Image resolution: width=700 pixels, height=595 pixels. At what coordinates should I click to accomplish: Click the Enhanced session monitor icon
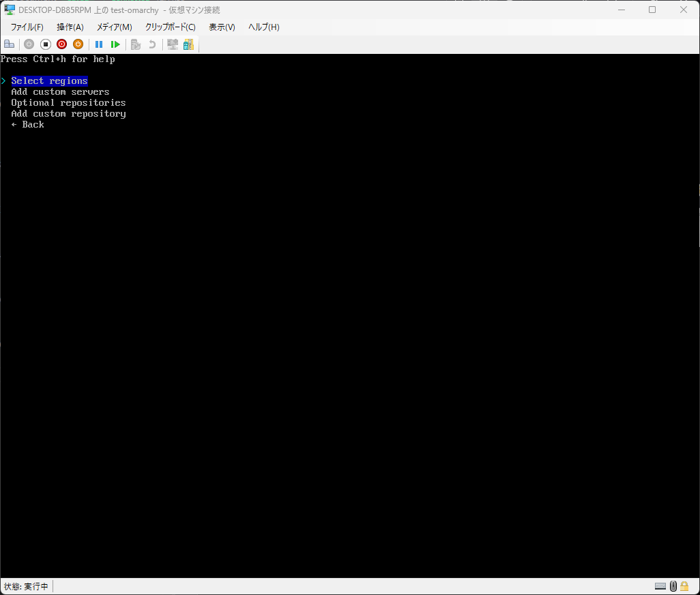173,44
